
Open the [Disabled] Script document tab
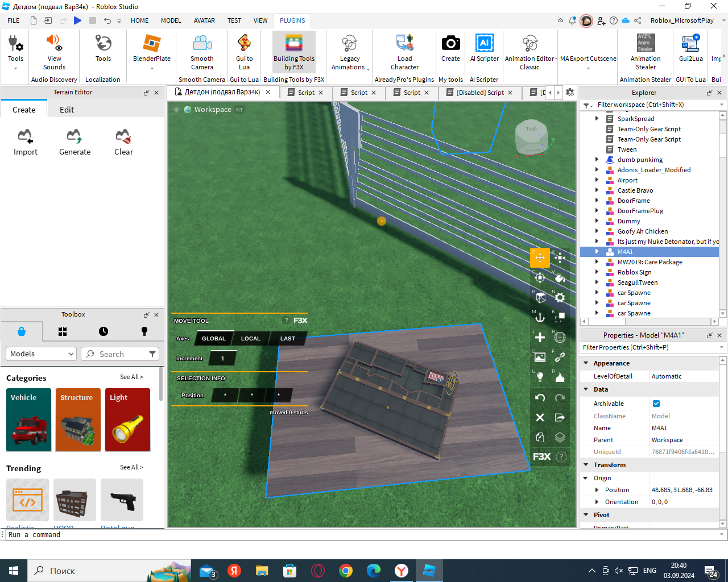pyautogui.click(x=480, y=93)
